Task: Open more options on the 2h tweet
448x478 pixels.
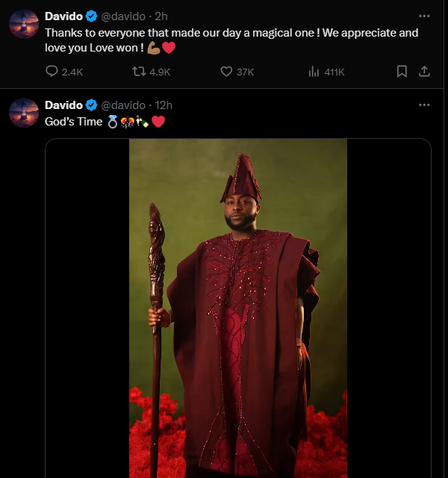Action: coord(424,16)
